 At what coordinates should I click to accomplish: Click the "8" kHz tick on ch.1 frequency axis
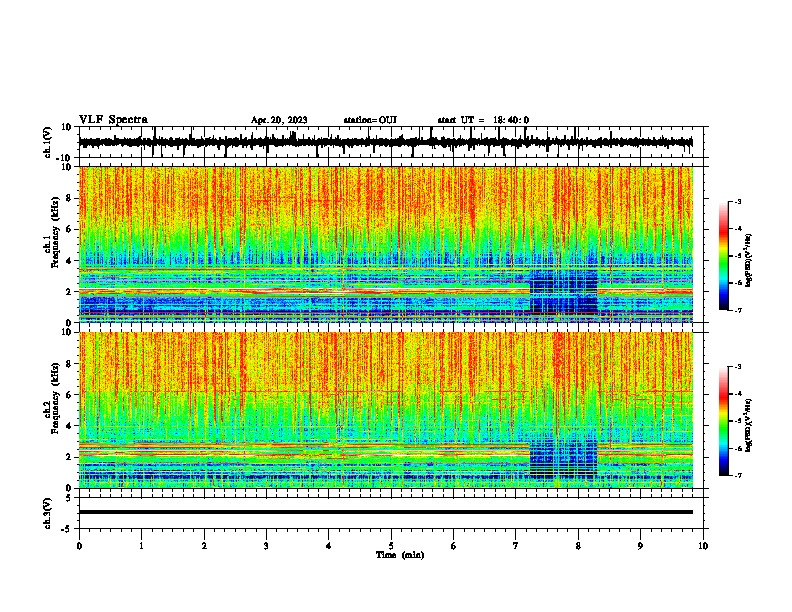point(69,198)
